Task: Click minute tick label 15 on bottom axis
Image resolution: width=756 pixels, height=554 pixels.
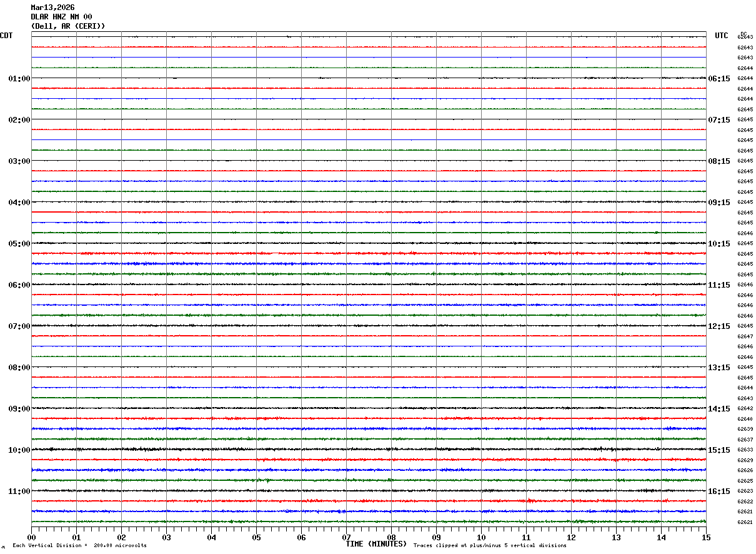Action: (x=706, y=538)
